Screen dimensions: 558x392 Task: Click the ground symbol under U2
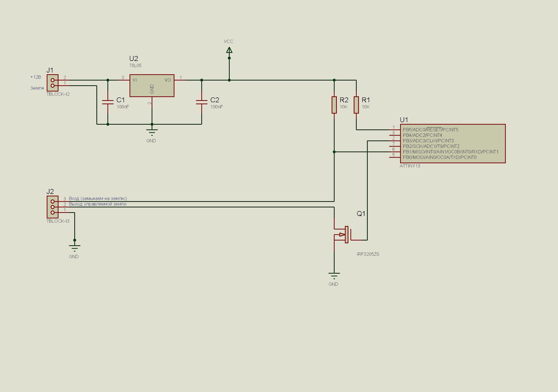[152, 132]
